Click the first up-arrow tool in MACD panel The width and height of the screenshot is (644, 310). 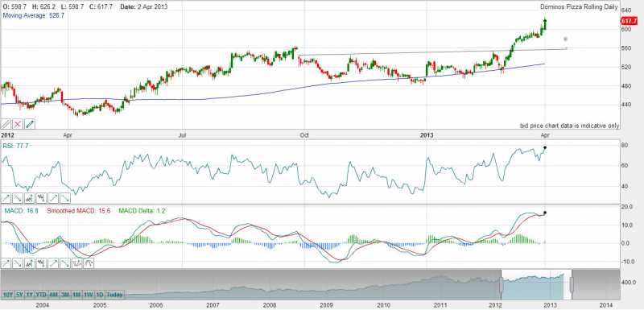(6, 263)
